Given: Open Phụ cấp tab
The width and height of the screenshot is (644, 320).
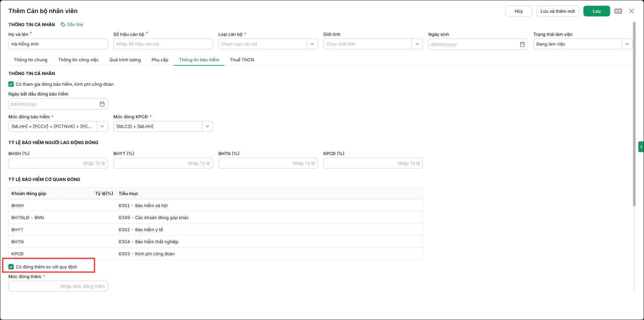Looking at the screenshot, I should 160,60.
